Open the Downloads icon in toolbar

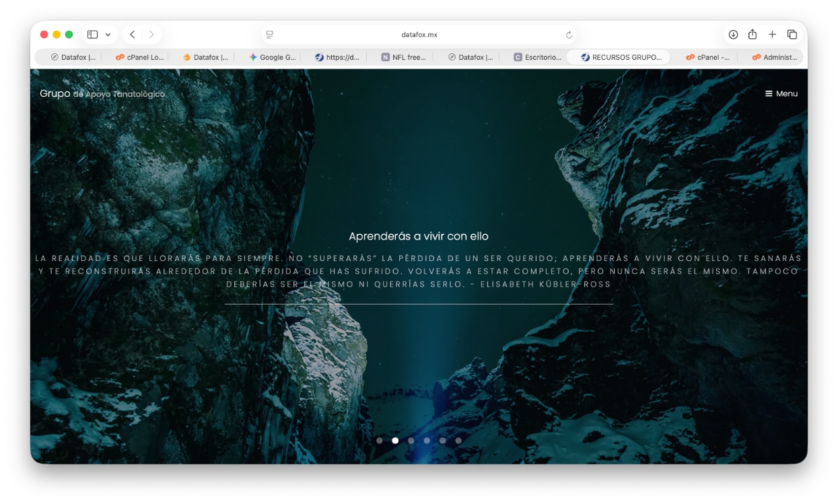733,34
